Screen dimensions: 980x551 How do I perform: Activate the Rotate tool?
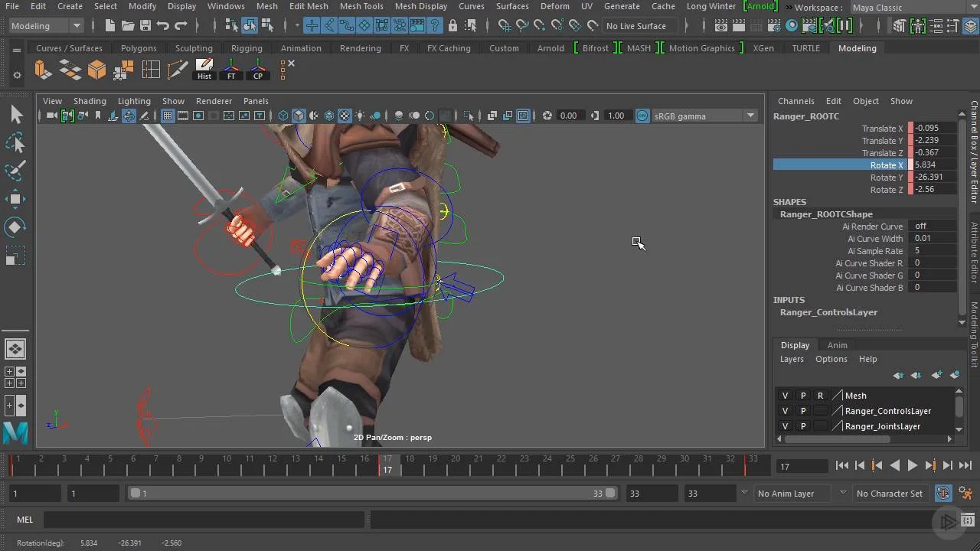tap(15, 228)
